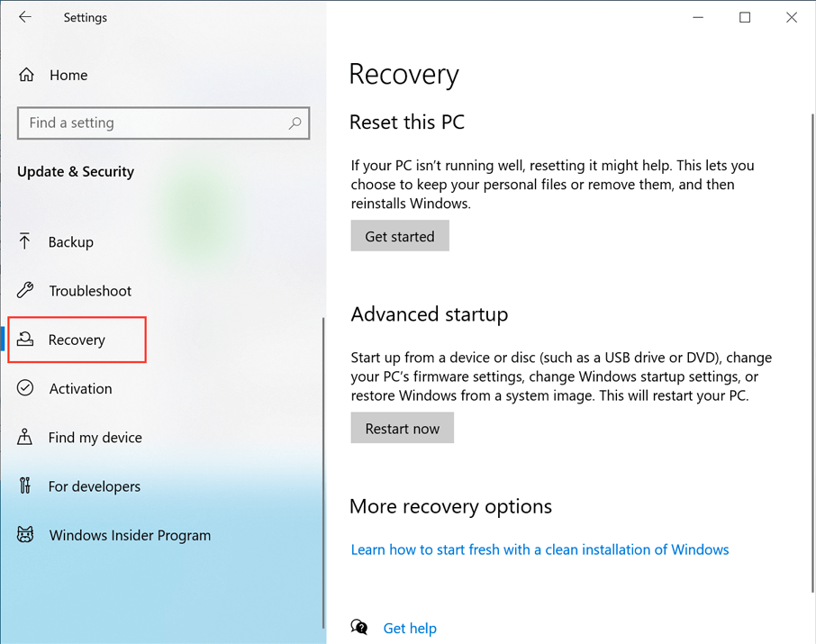The image size is (816, 644).
Task: Click the Backup upload arrow icon
Action: tap(24, 241)
